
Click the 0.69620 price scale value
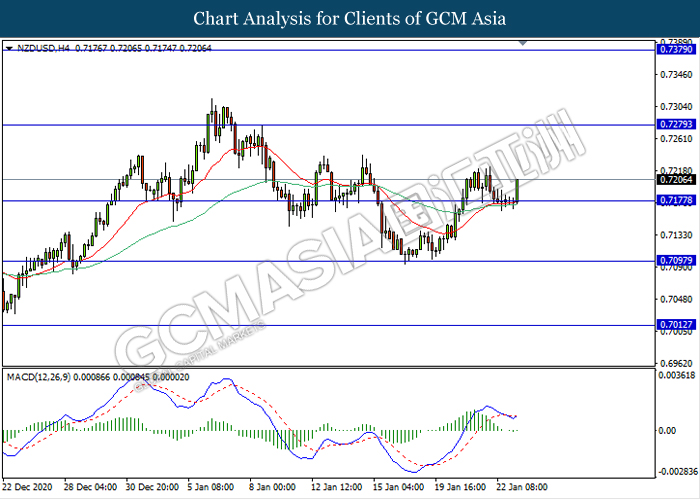coord(677,363)
